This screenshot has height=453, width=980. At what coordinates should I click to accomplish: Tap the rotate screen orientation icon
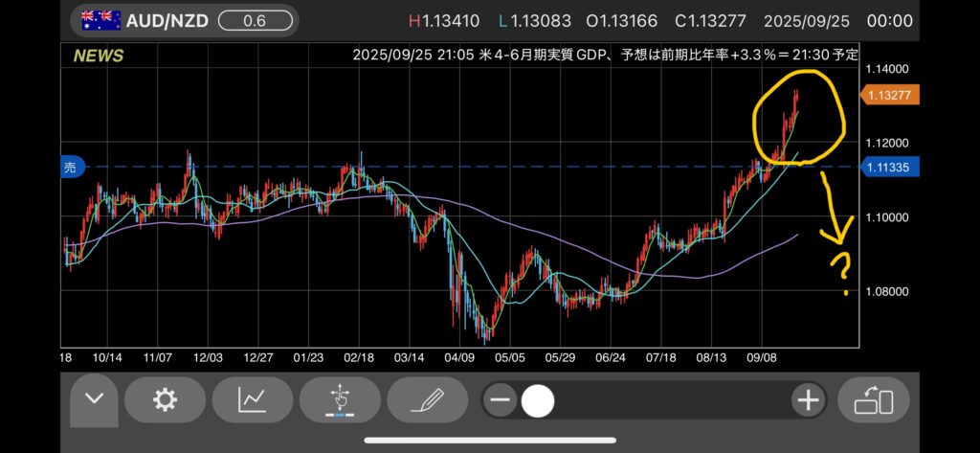873,400
